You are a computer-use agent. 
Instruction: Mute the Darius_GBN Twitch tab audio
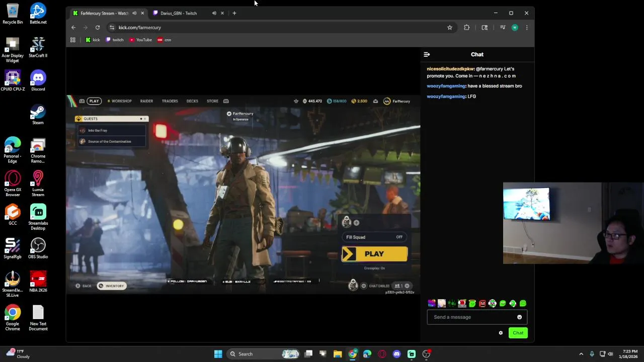tap(214, 13)
